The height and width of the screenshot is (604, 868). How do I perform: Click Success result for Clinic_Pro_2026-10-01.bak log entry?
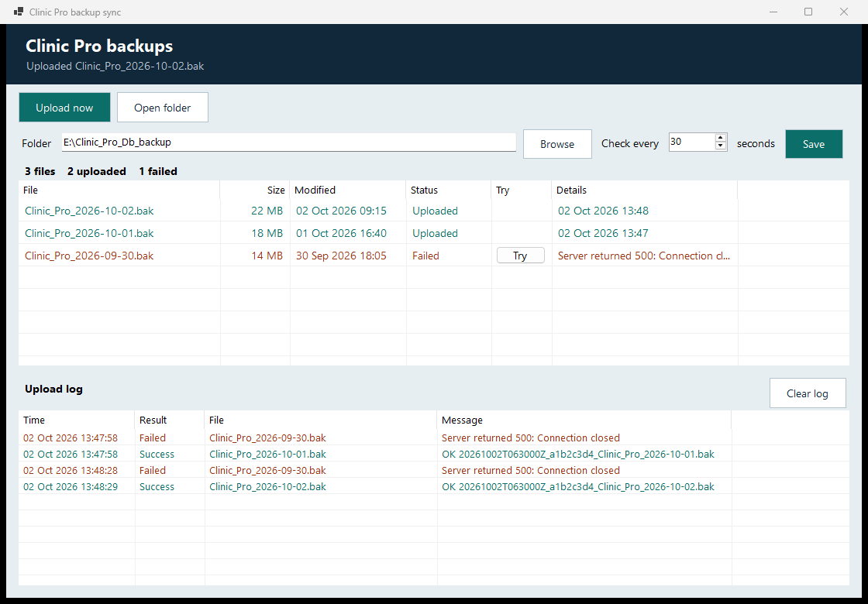157,454
